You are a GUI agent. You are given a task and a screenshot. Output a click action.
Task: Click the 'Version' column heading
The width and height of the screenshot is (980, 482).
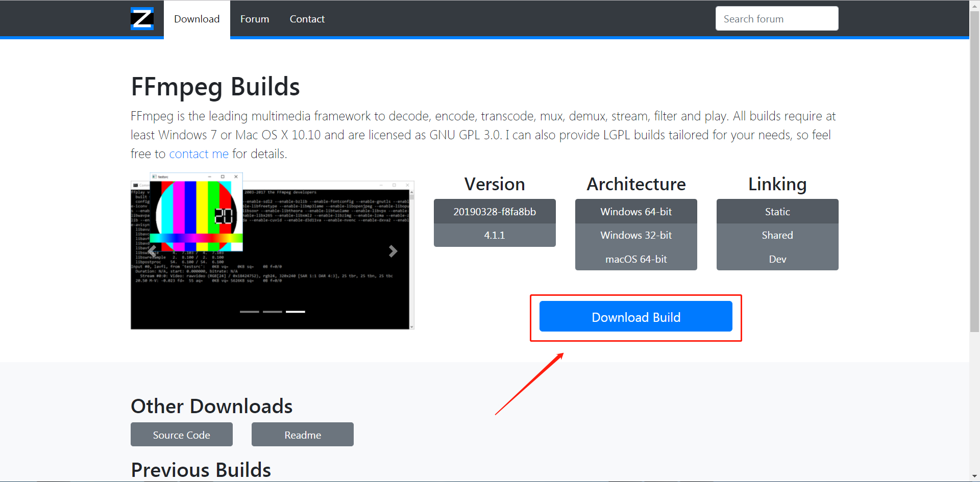[495, 184]
